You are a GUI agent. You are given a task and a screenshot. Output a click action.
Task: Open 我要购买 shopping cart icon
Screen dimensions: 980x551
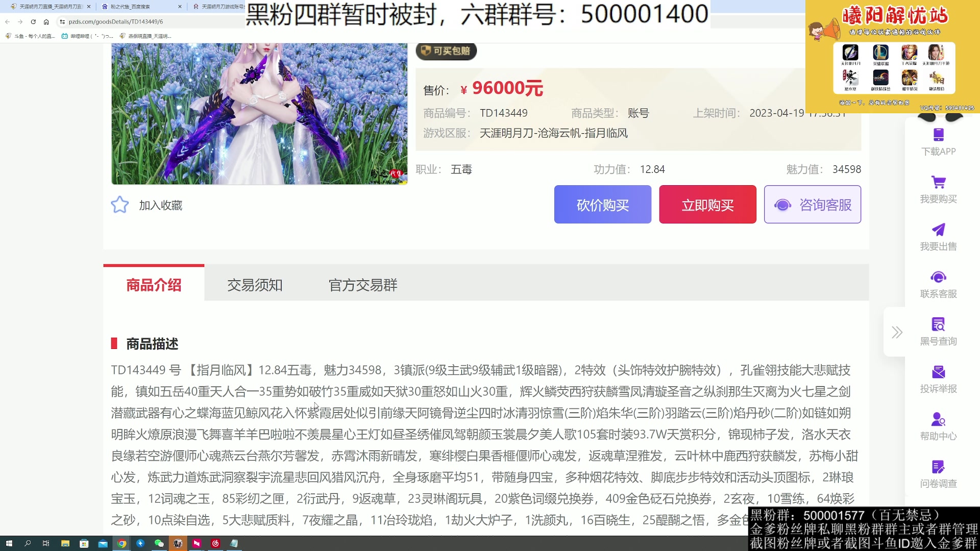(938, 182)
